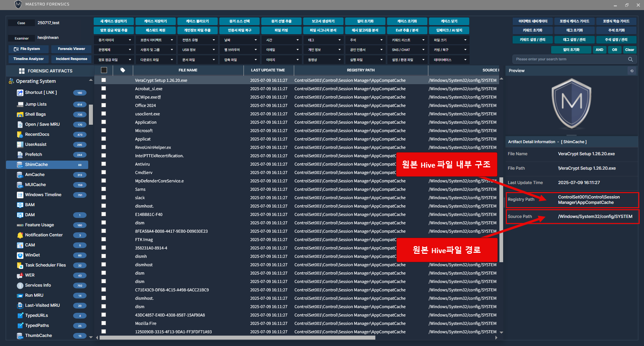Click the search magnifier icon
Viewport: 644px width, 346px height.
(x=630, y=59)
